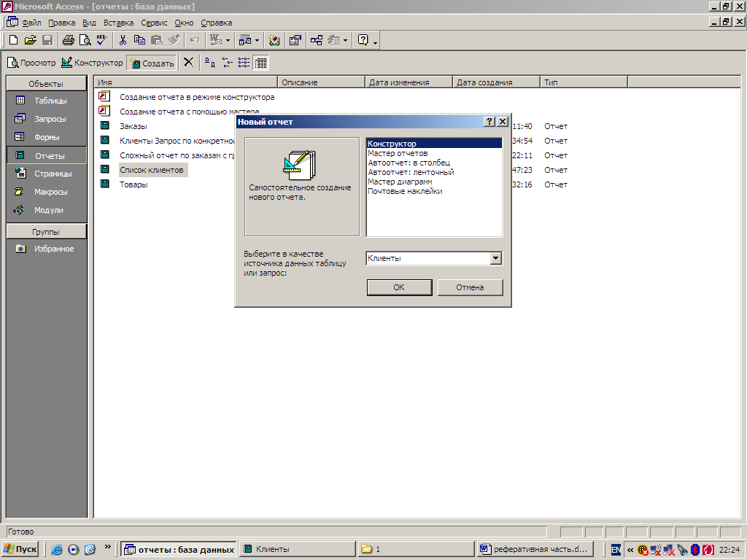
Task: Open the Вставка menu
Action: pyautogui.click(x=118, y=23)
